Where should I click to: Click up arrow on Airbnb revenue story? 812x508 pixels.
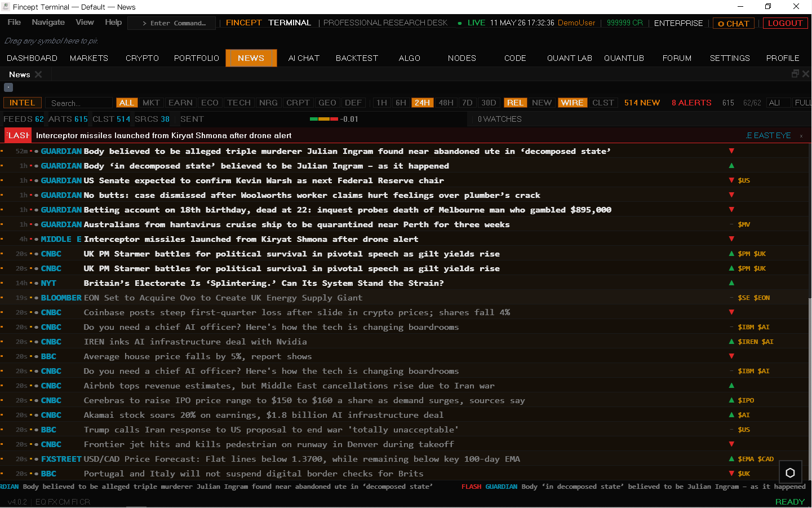731,385
